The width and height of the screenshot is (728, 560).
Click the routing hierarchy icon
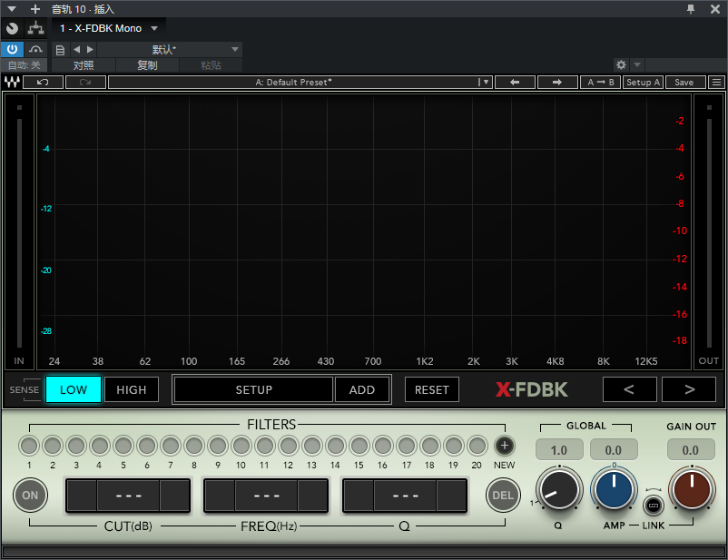point(35,28)
